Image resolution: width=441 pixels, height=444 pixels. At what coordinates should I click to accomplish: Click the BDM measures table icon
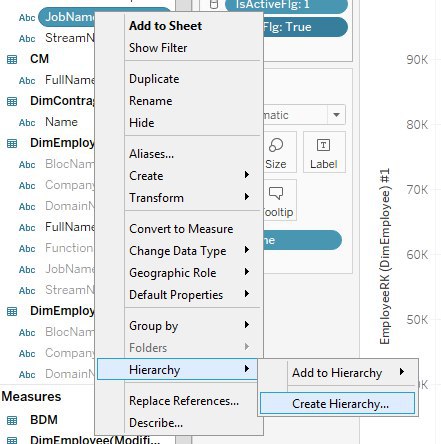tap(12, 420)
